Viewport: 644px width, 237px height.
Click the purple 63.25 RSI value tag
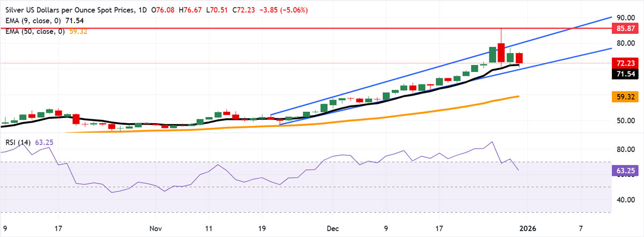click(x=625, y=170)
